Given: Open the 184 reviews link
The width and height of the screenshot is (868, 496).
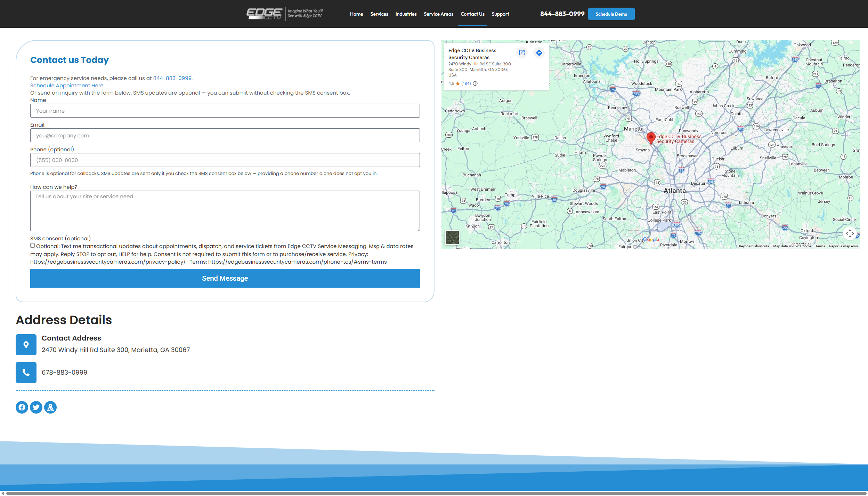Looking at the screenshot, I should click(x=466, y=83).
